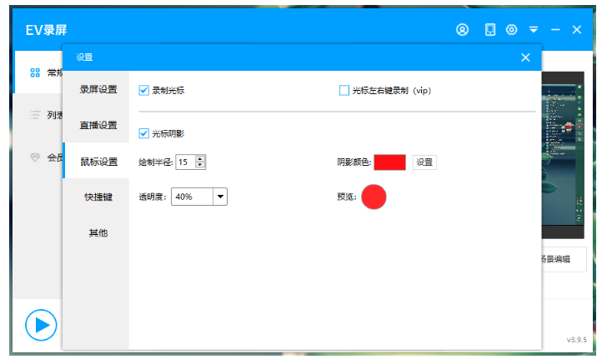Minimize the EV录屏 main window

[555, 30]
